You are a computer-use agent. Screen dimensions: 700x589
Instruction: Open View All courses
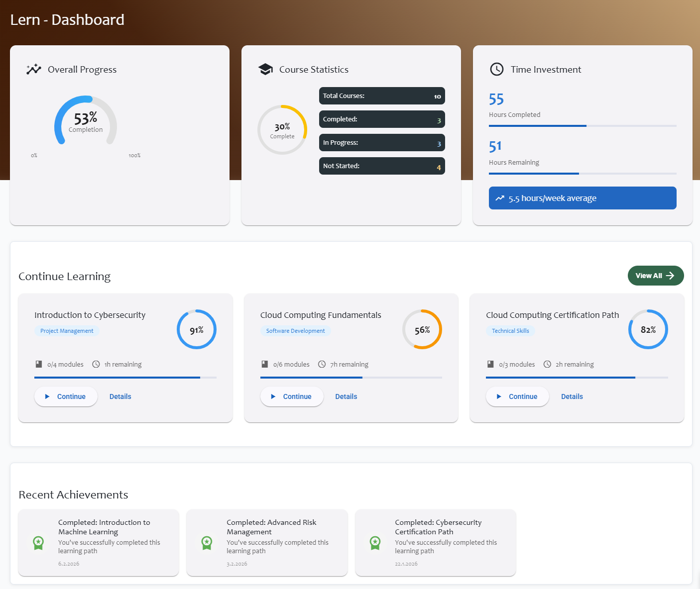pos(655,276)
